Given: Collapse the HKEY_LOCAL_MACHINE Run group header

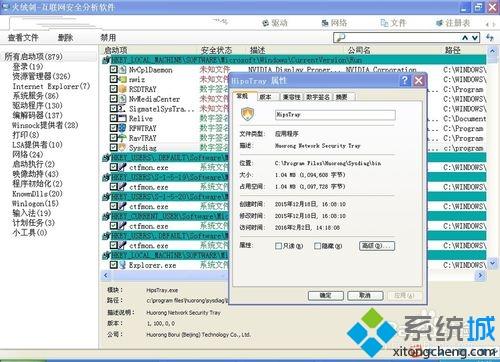Looking at the screenshot, I should pyautogui.click(x=106, y=60).
